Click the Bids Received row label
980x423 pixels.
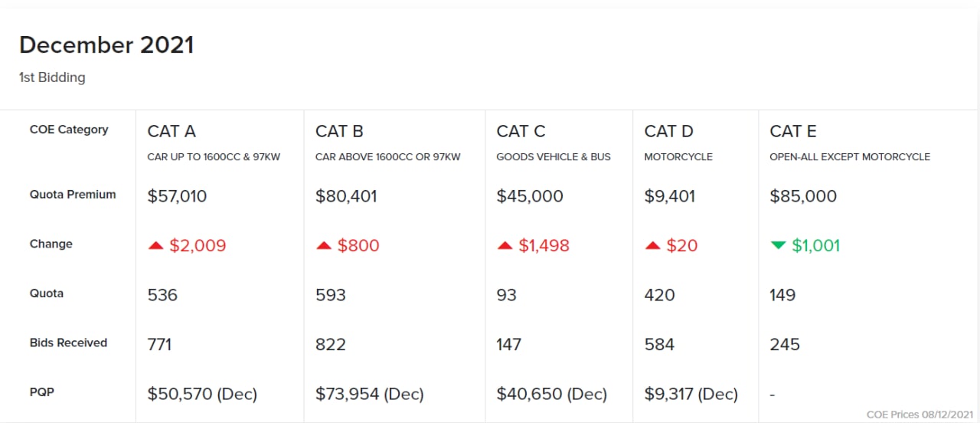pyautogui.click(x=68, y=343)
